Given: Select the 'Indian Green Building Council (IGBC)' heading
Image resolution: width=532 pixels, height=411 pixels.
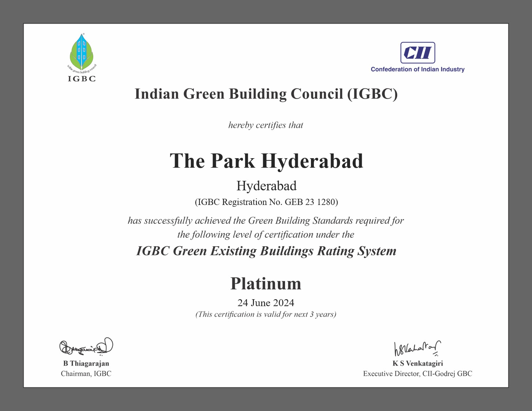Looking at the screenshot, I should 266,94.
